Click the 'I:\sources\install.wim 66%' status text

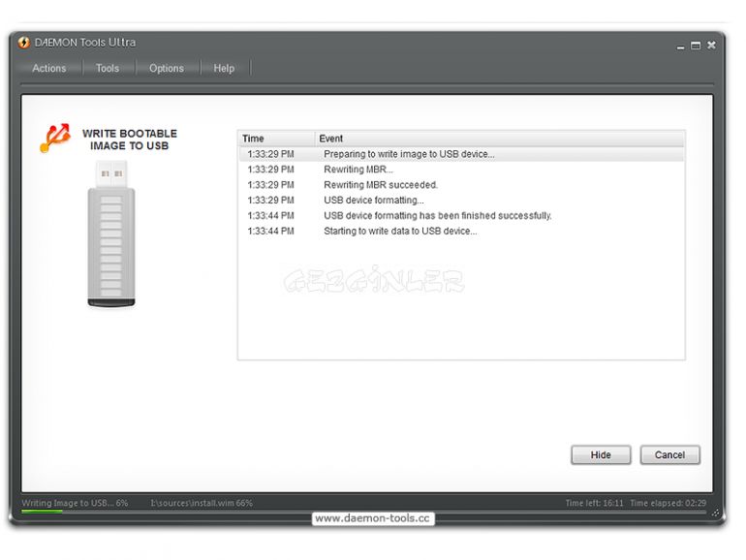(x=202, y=503)
